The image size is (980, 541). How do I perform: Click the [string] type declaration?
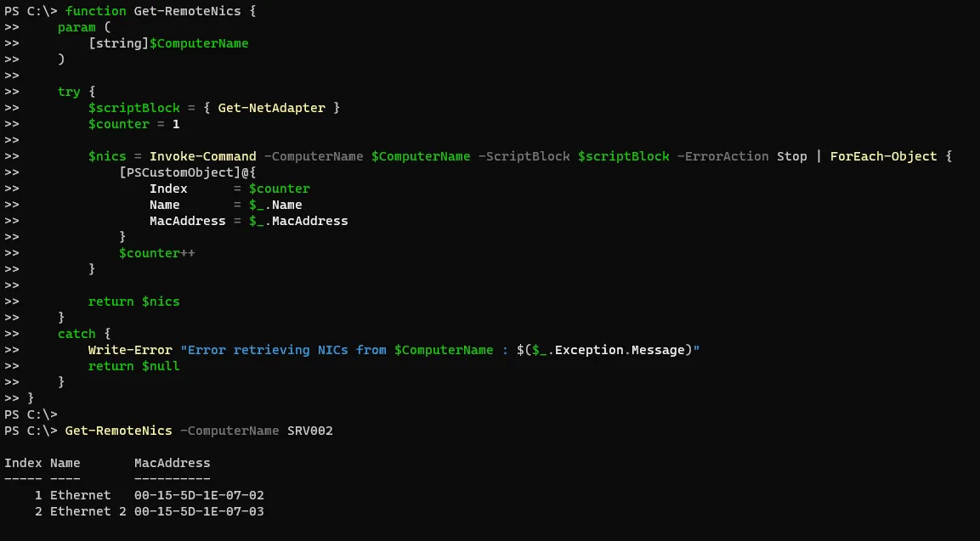point(119,43)
